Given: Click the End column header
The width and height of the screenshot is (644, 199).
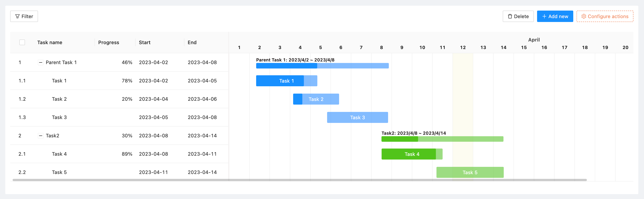Looking at the screenshot, I should [x=192, y=43].
